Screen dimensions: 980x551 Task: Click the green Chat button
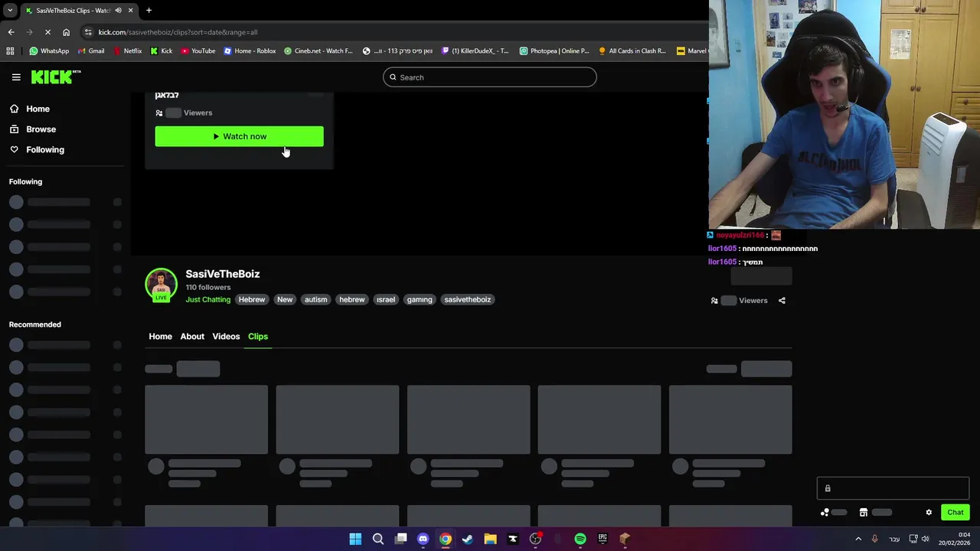[x=955, y=513]
